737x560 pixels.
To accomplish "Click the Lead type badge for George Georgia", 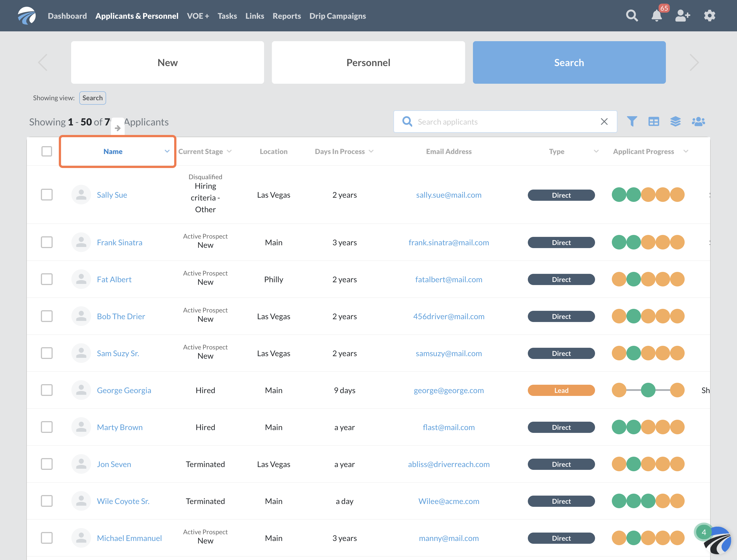I will pyautogui.click(x=561, y=390).
